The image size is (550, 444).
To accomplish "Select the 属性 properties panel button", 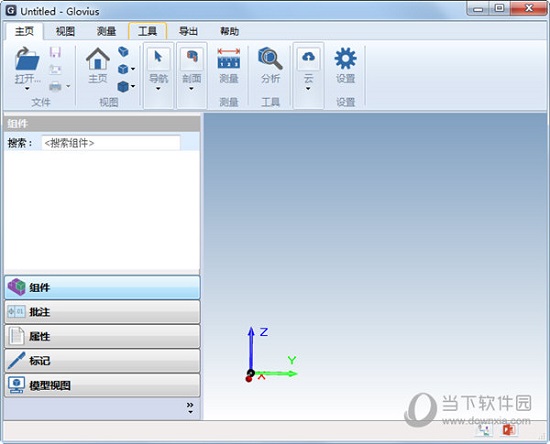I will click(x=102, y=336).
